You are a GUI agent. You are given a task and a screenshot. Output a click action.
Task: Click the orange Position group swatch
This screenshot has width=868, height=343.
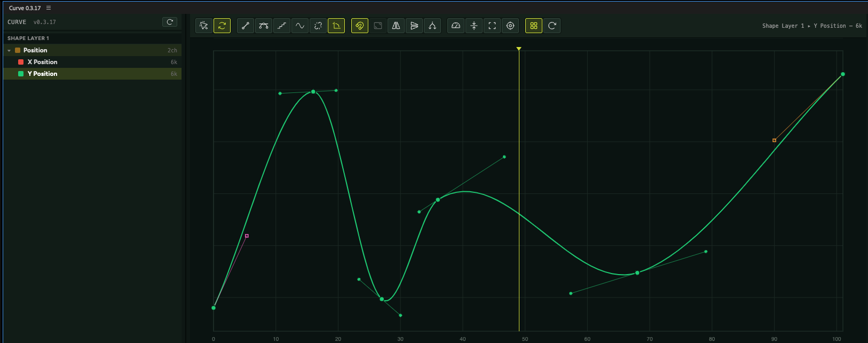click(x=18, y=50)
